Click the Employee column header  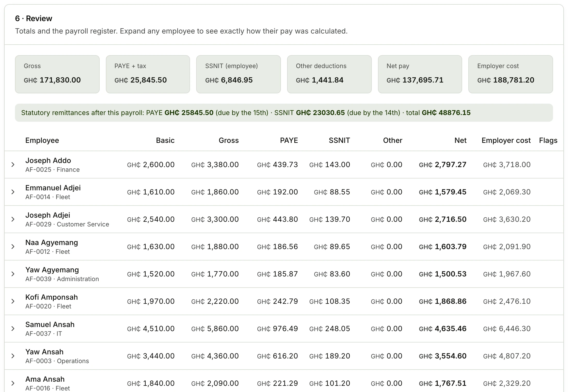click(42, 140)
